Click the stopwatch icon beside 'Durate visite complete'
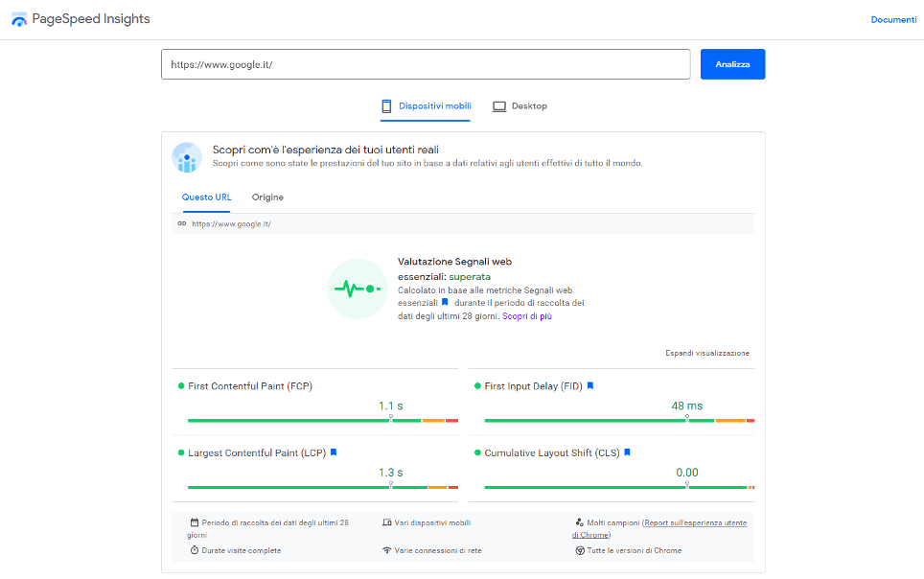924x579 pixels. [x=195, y=550]
